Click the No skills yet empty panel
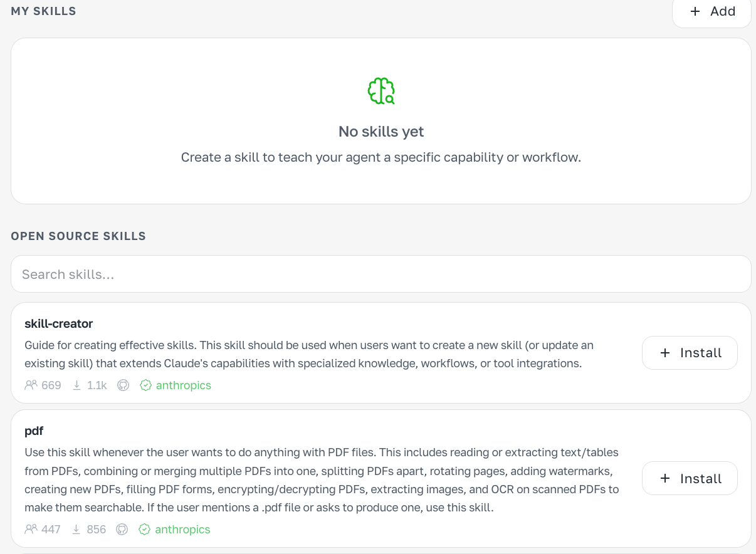The height and width of the screenshot is (554, 756). pos(381,121)
